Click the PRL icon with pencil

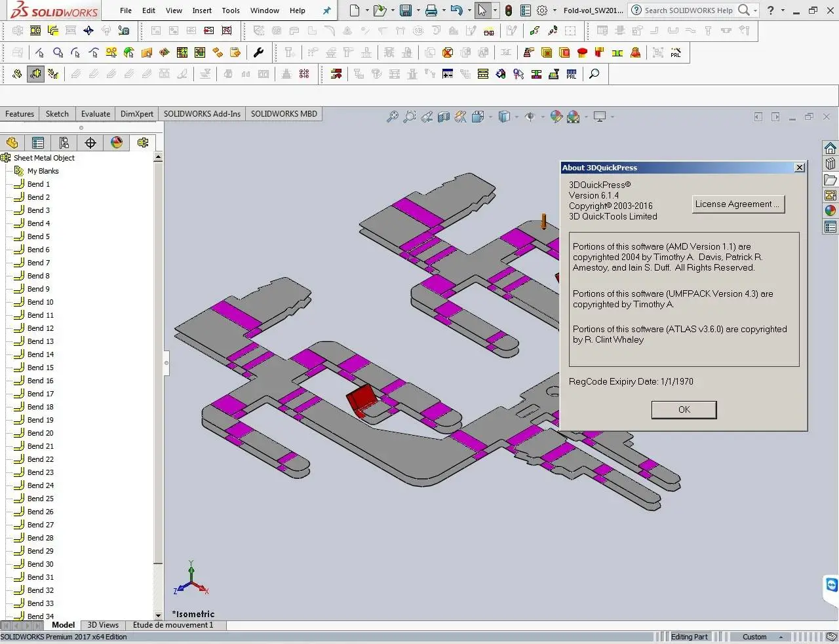(676, 53)
